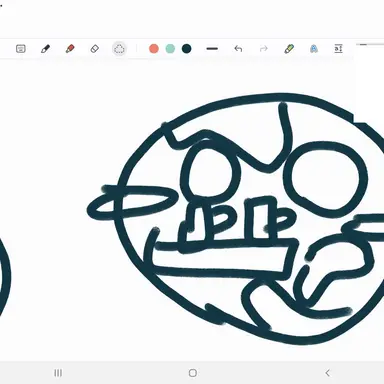Switch to keyboard text input mode

21,49
